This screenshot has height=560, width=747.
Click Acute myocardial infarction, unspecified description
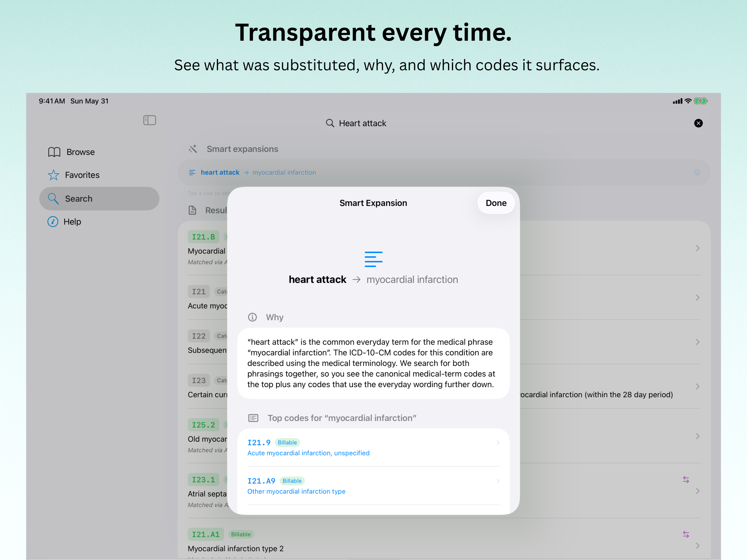point(308,453)
